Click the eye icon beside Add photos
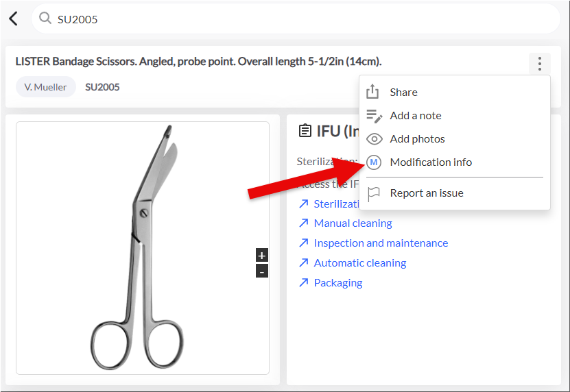Image resolution: width=570 pixels, height=392 pixels. 374,139
